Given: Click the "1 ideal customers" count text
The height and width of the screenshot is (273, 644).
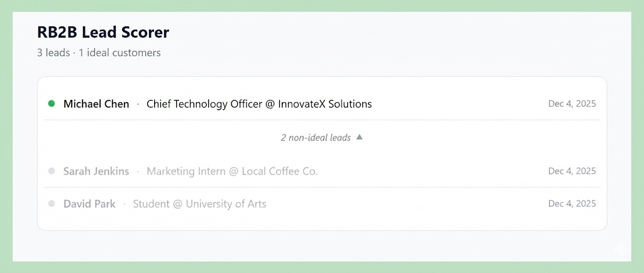Looking at the screenshot, I should (119, 53).
